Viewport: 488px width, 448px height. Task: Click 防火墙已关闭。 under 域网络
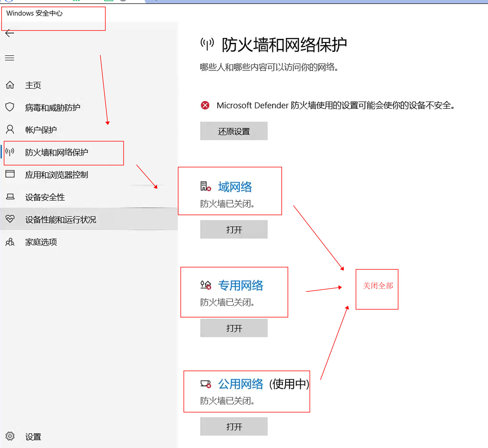click(227, 204)
